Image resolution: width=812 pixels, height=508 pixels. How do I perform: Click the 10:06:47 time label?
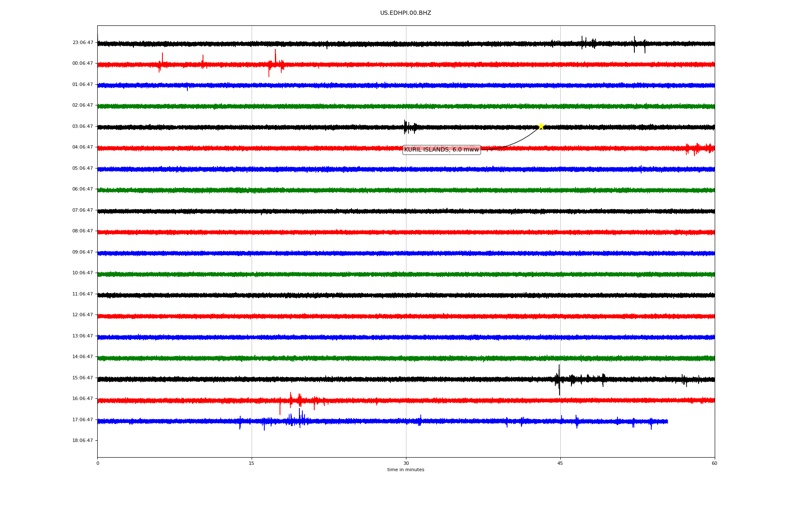(x=83, y=273)
